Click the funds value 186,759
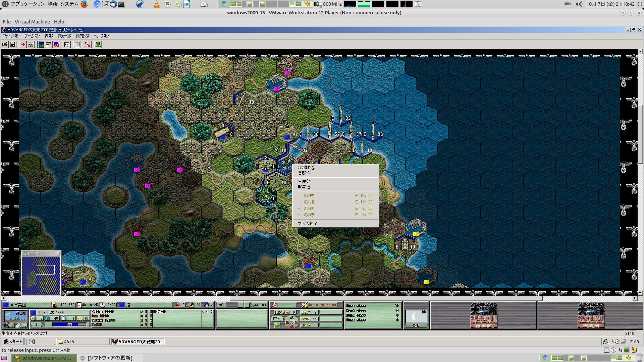 point(67,305)
